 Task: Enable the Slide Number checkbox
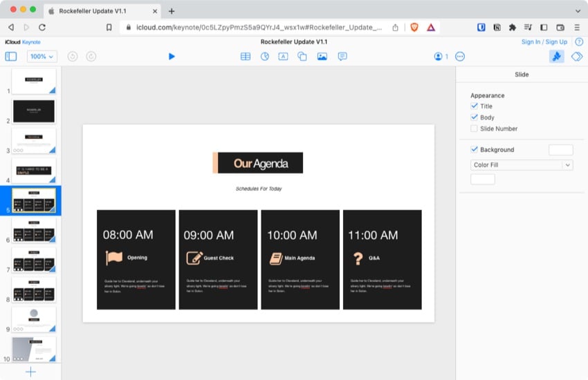(474, 129)
